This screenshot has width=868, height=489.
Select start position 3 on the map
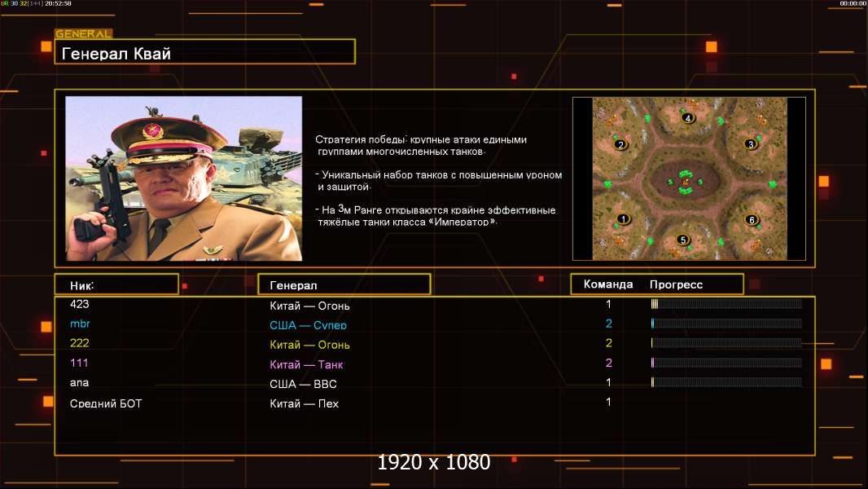(751, 144)
